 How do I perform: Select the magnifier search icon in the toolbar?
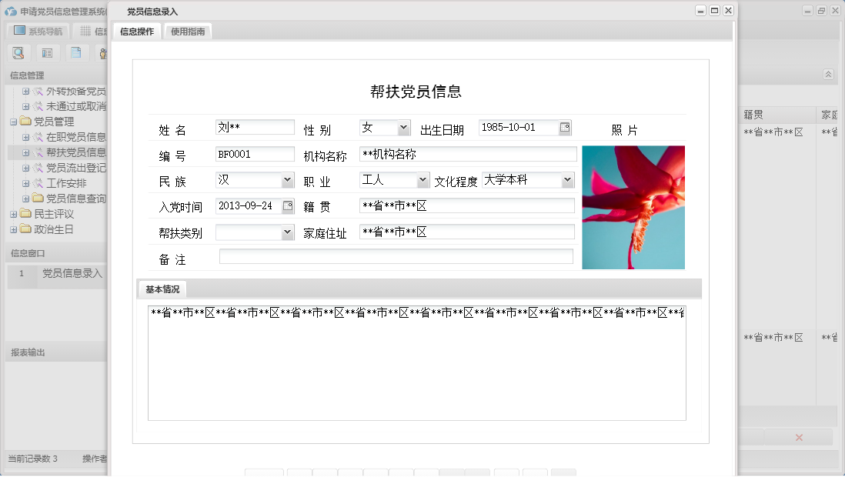[x=18, y=52]
